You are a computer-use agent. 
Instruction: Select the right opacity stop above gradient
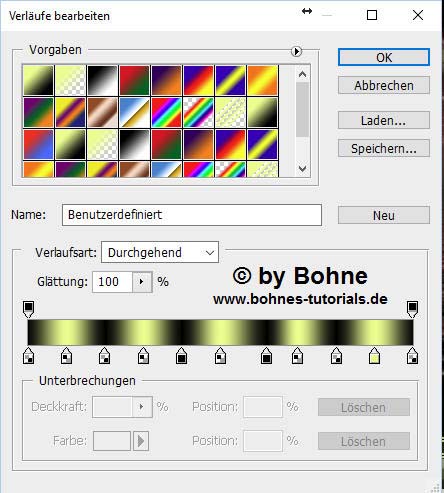[x=412, y=310]
